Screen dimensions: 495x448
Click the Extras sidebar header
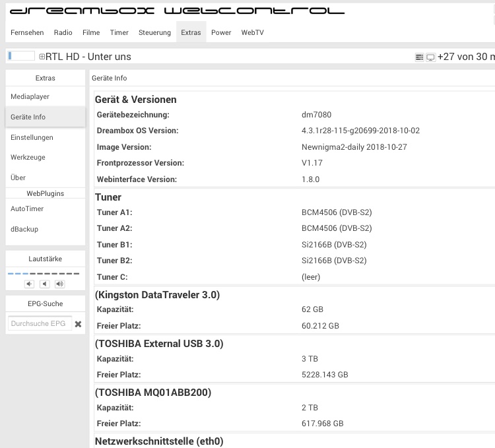[x=45, y=78]
